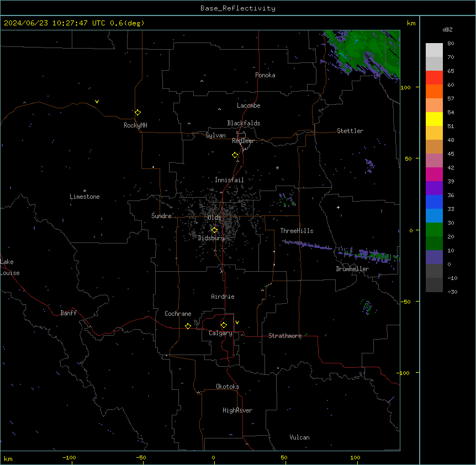This screenshot has width=476, height=465.
Task: Click the Ponoka city label
Action: point(265,75)
